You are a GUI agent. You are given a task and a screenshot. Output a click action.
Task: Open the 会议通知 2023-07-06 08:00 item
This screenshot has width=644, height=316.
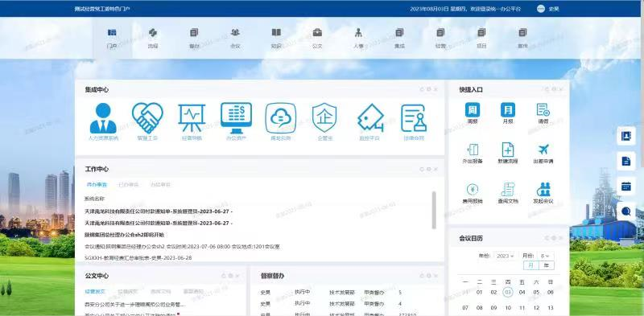tap(182, 246)
